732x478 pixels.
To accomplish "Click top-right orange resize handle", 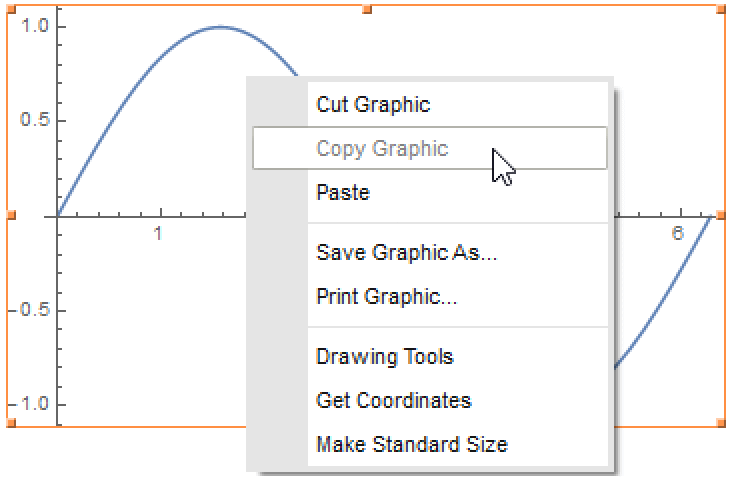I will 721,9.
